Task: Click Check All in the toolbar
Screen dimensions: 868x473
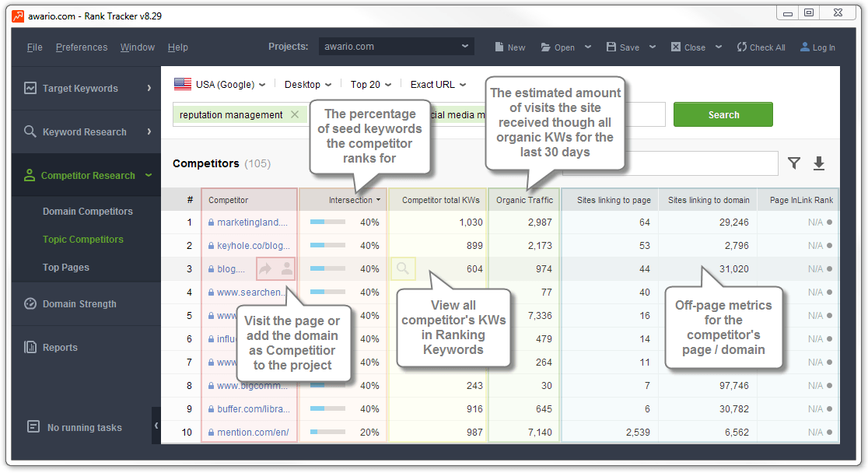Action: [x=761, y=47]
